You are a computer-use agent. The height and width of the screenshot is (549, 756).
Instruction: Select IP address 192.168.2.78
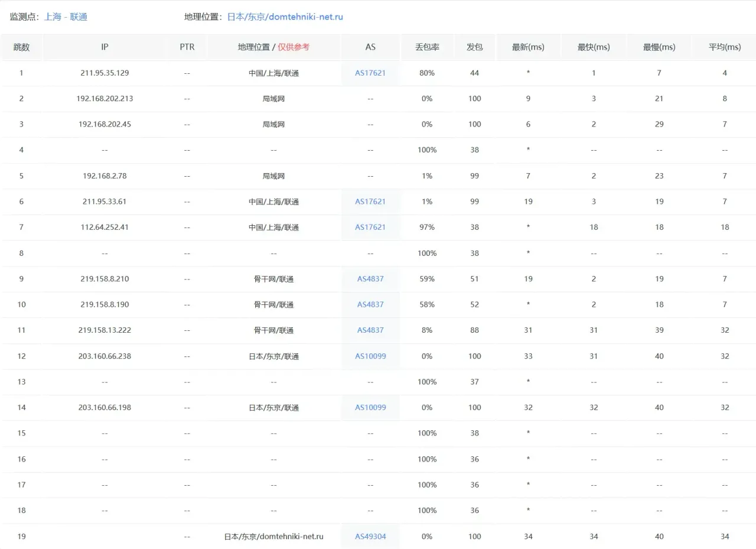105,176
